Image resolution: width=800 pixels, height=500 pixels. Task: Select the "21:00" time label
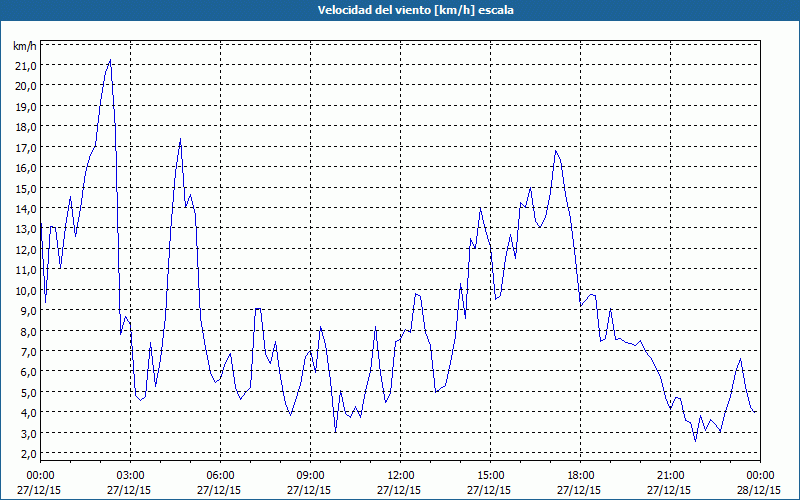click(670, 476)
